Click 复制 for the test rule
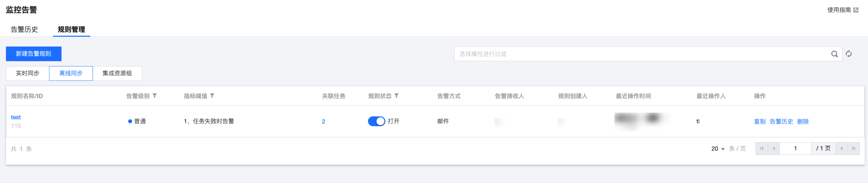Image resolution: width=868 pixels, height=183 pixels. (x=759, y=121)
